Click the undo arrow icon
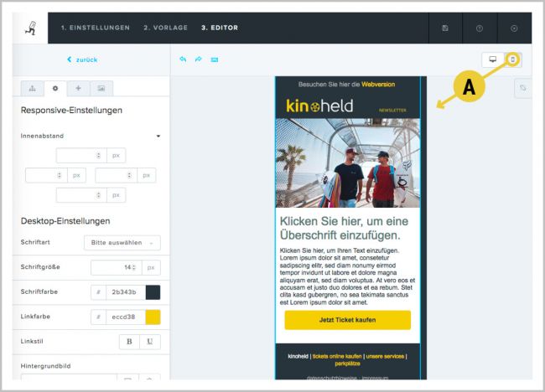This screenshot has height=392, width=545. [x=183, y=59]
